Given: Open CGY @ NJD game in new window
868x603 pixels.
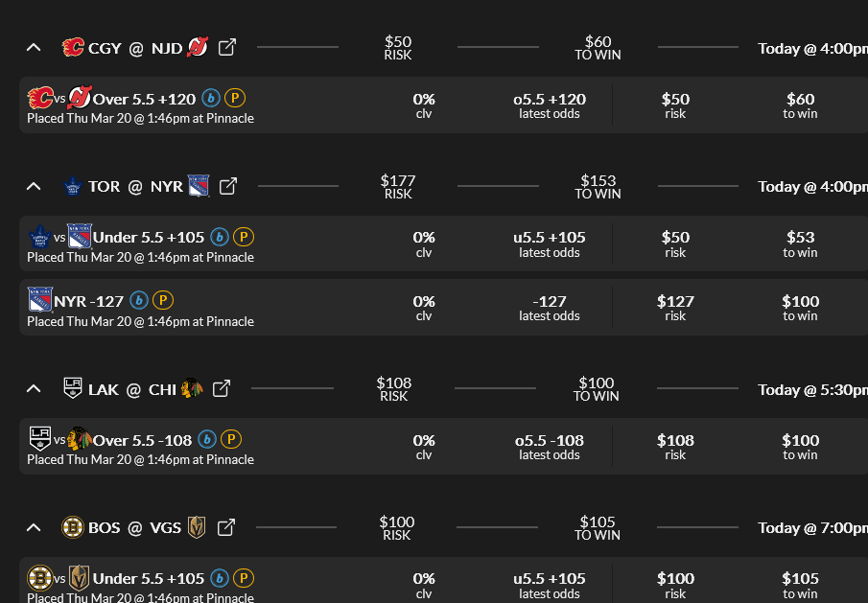Looking at the screenshot, I should point(227,47).
